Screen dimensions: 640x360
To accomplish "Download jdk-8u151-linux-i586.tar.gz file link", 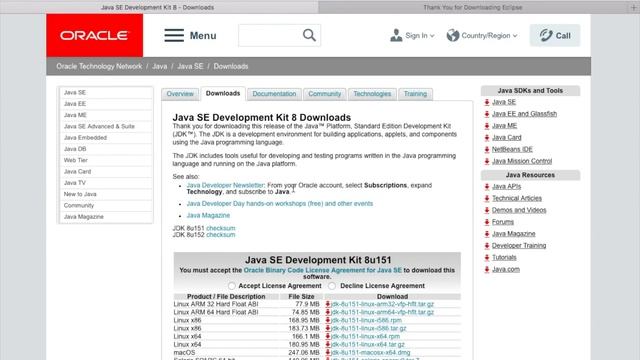I will tap(369, 329).
